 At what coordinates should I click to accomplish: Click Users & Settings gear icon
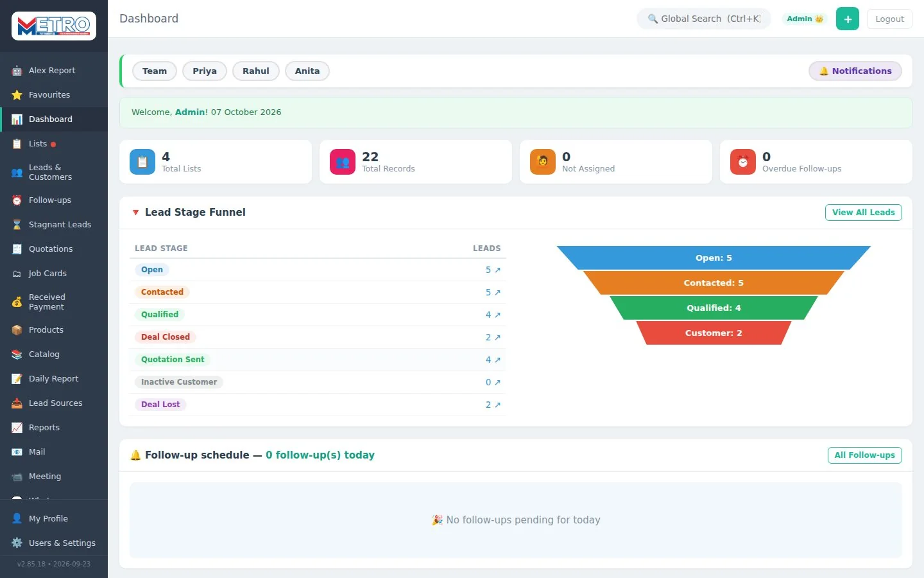[x=17, y=543]
